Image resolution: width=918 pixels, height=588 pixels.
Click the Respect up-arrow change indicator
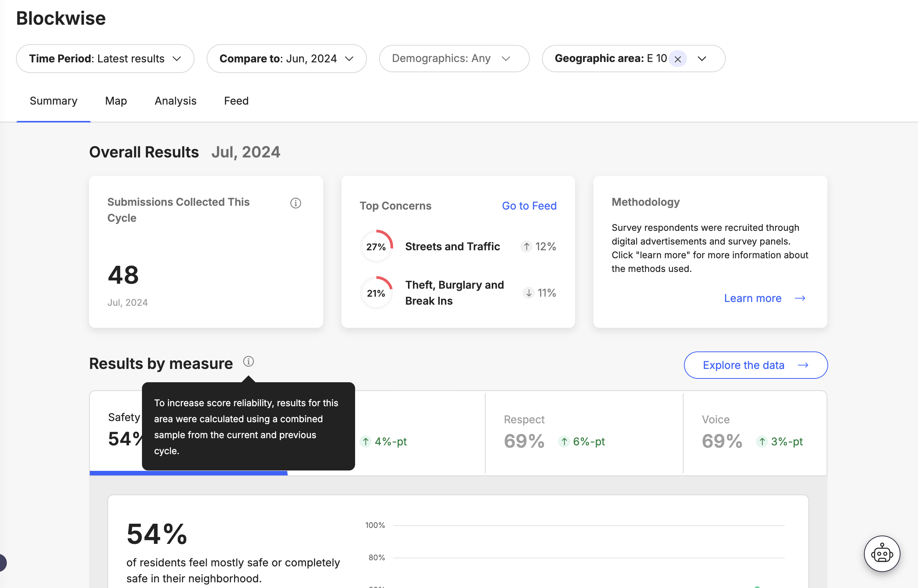tap(564, 442)
